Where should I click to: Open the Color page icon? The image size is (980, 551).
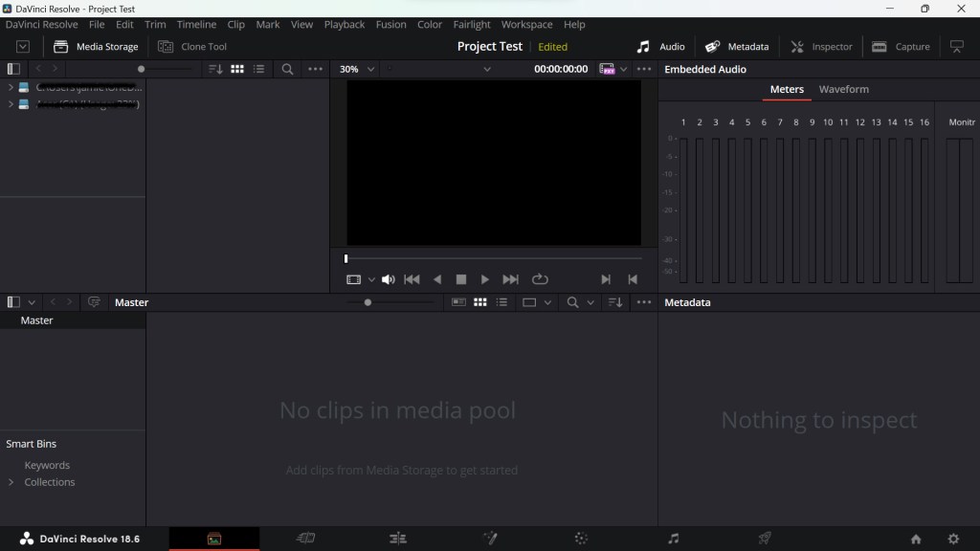coord(581,539)
